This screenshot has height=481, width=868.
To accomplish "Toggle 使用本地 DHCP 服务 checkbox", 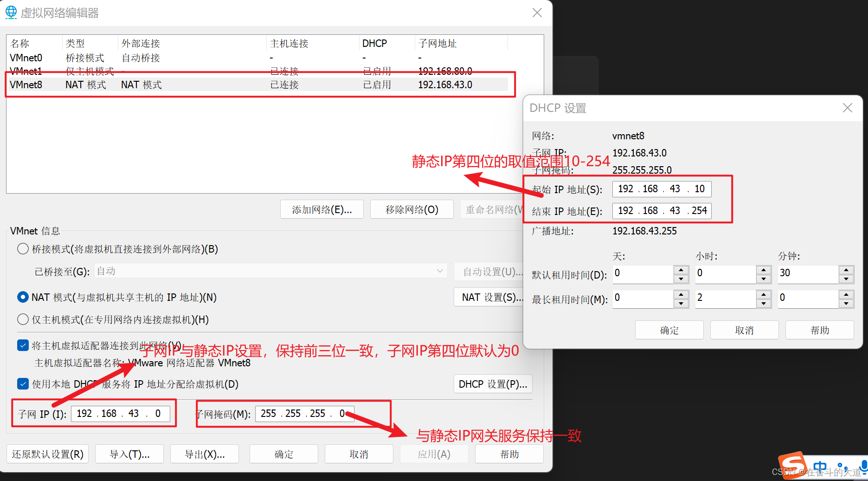I will pos(23,384).
